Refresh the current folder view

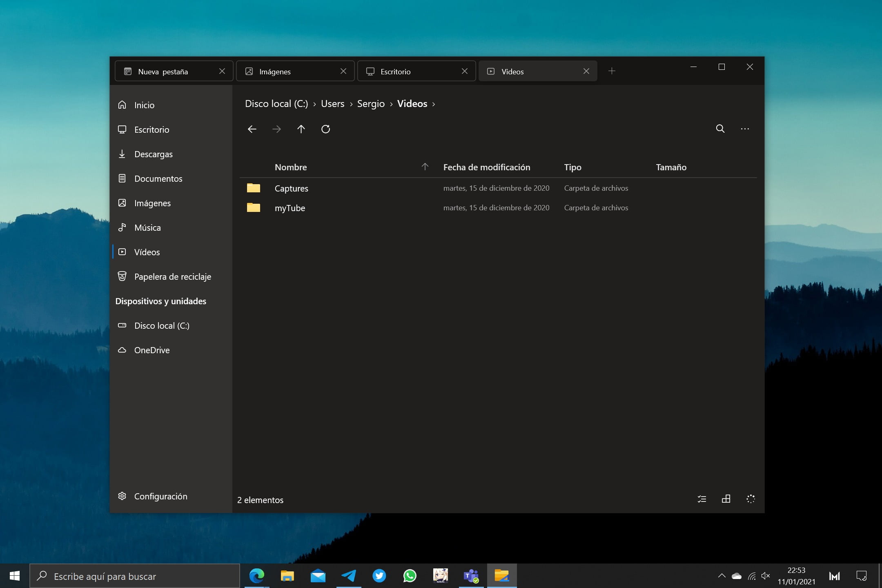click(325, 129)
